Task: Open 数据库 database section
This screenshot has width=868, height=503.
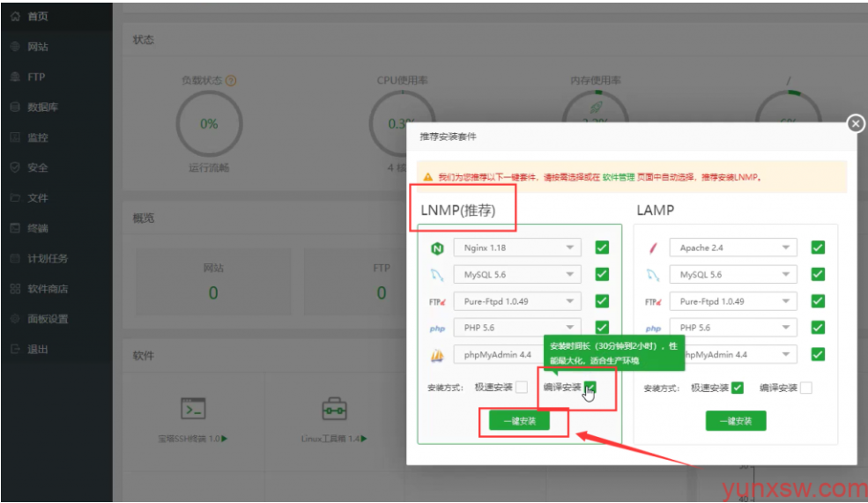Action: 56,107
